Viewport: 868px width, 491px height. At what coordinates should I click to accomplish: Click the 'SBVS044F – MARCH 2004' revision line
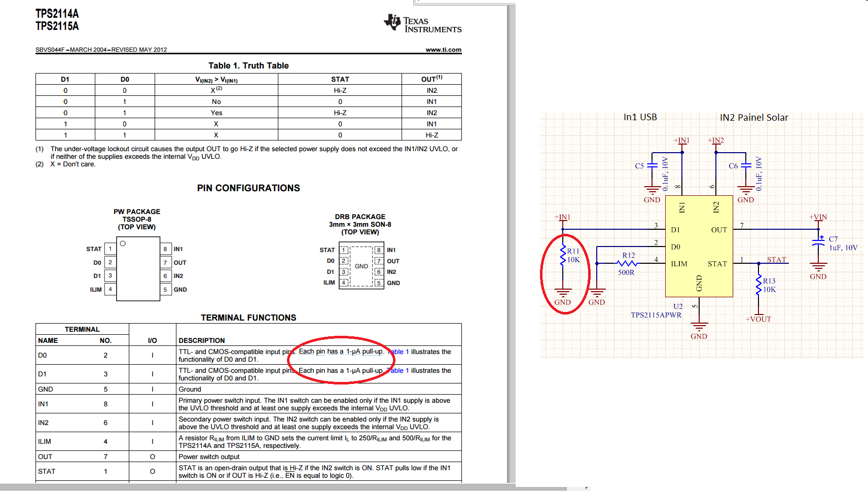101,50
